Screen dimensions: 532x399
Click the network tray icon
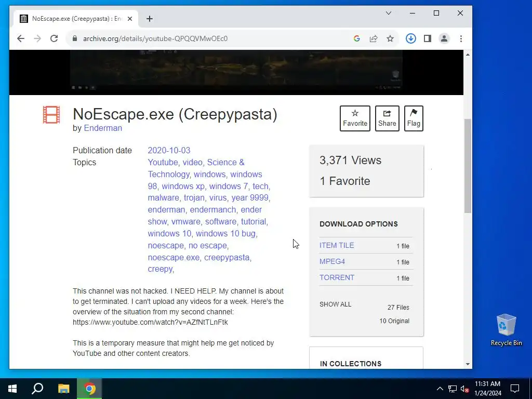[453, 389]
